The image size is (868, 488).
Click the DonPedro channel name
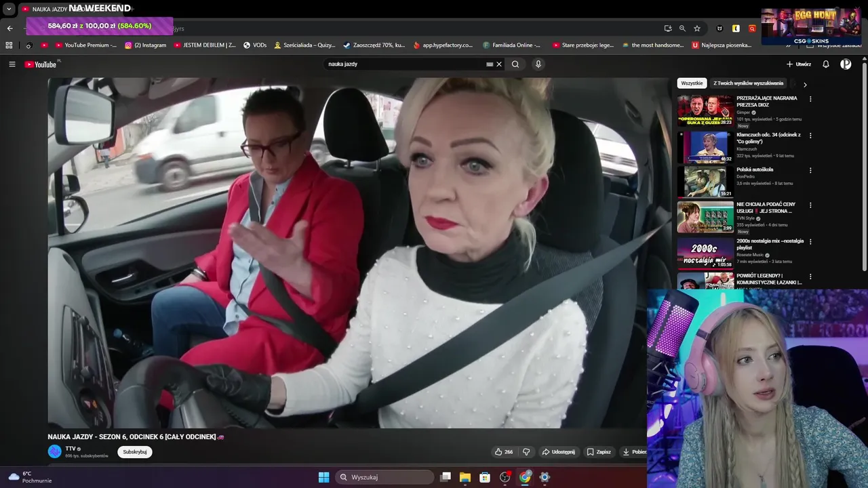745,177
